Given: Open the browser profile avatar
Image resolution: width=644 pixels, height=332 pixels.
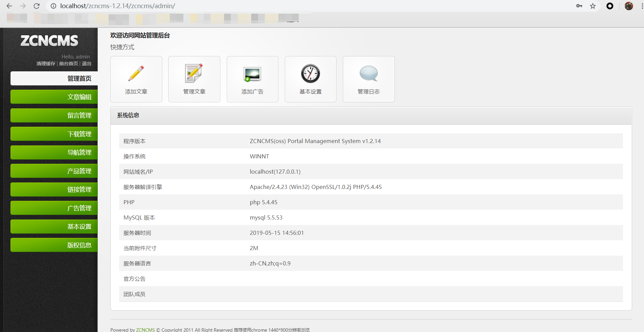Looking at the screenshot, I should [x=629, y=6].
